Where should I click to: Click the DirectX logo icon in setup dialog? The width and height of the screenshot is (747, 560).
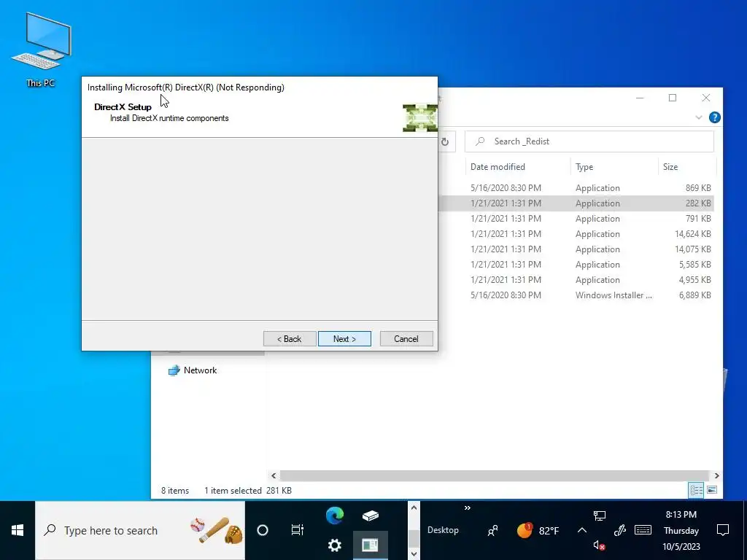(x=419, y=117)
